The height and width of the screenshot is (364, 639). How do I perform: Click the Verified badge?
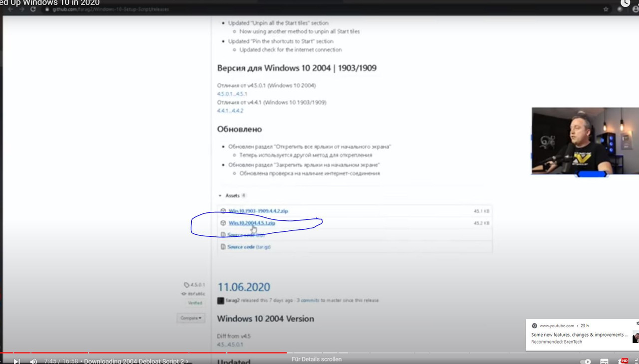tap(195, 303)
